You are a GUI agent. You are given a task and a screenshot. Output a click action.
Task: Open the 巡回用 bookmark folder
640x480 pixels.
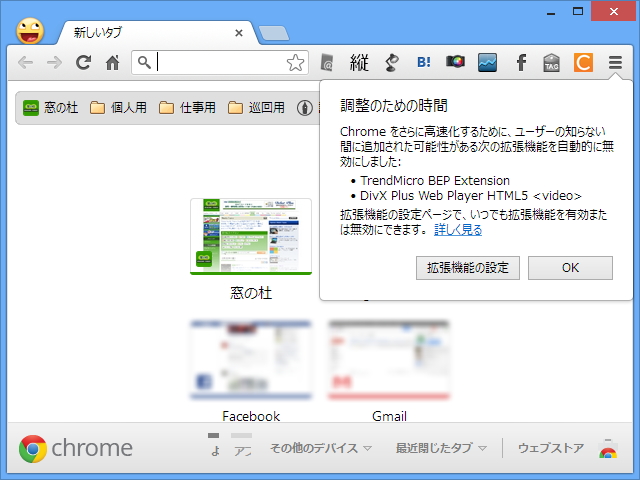click(256, 108)
